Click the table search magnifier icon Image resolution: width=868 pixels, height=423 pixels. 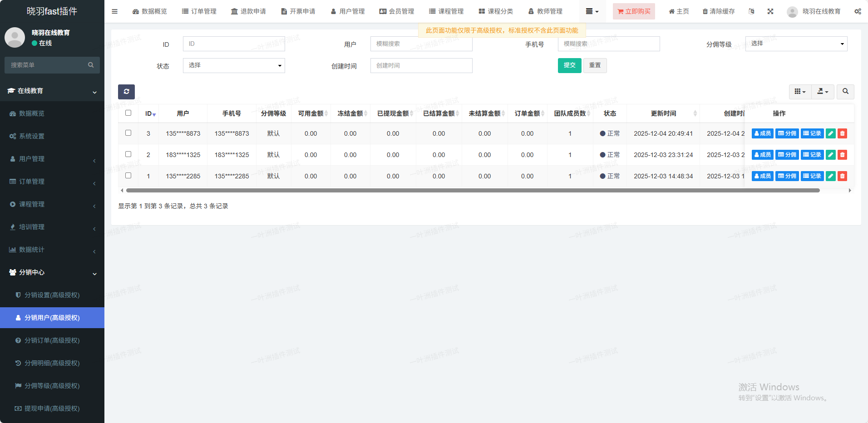pyautogui.click(x=845, y=92)
